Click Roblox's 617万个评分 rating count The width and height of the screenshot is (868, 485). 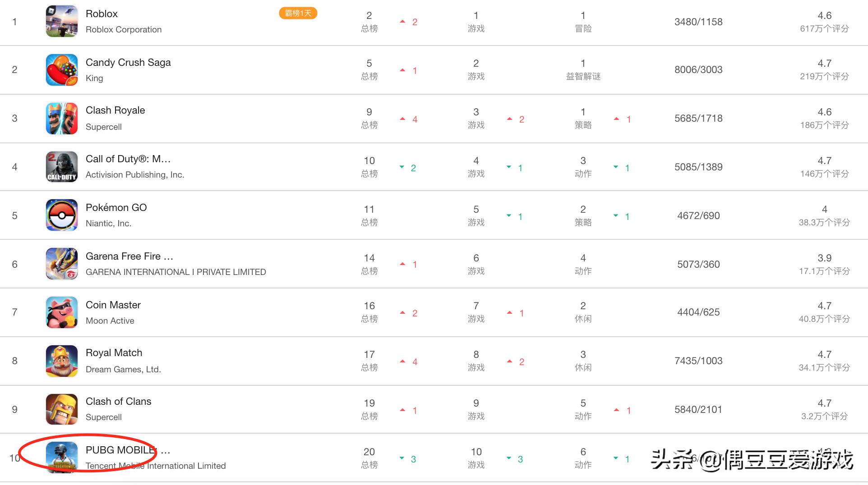[x=824, y=28]
